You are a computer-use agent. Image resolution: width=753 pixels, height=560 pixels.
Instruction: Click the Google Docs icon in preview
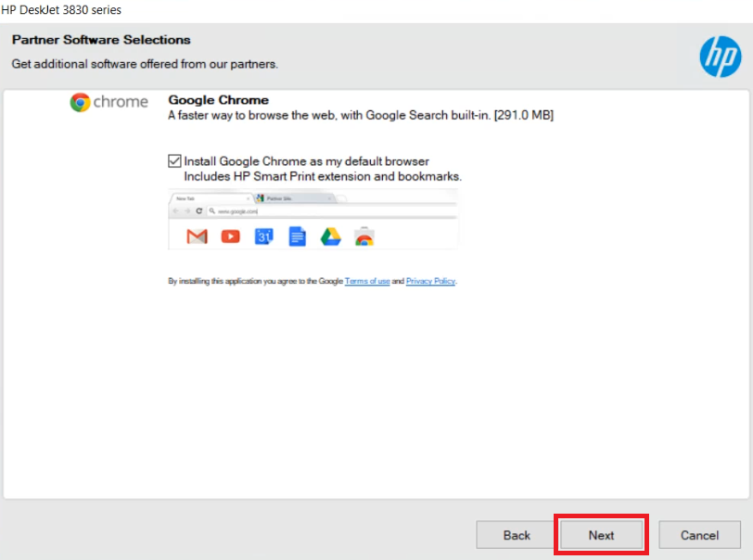coord(298,236)
